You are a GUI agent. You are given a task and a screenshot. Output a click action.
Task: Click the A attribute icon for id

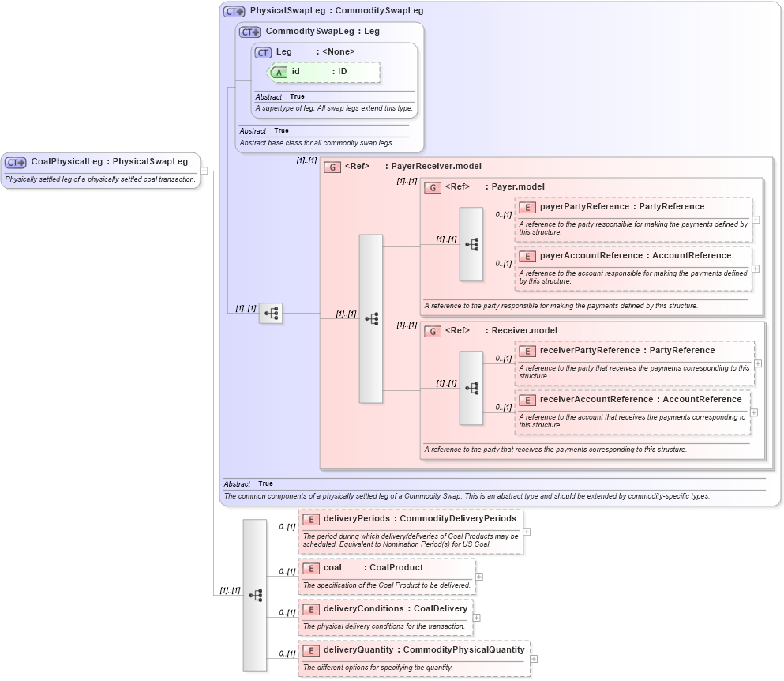pyautogui.click(x=279, y=73)
